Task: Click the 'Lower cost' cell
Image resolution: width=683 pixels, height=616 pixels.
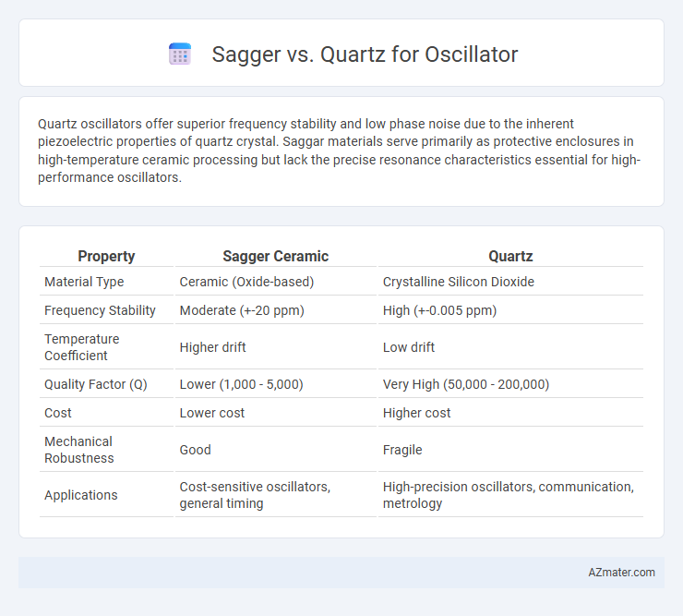Action: click(x=212, y=413)
